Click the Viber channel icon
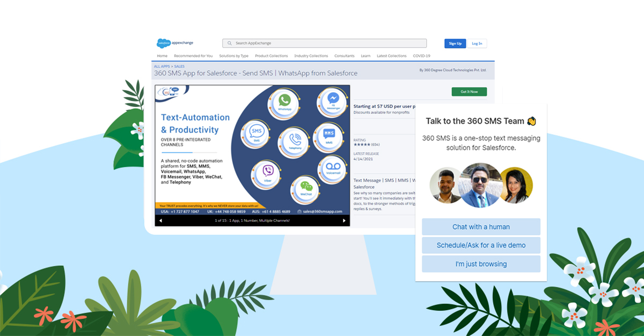 coord(267,173)
